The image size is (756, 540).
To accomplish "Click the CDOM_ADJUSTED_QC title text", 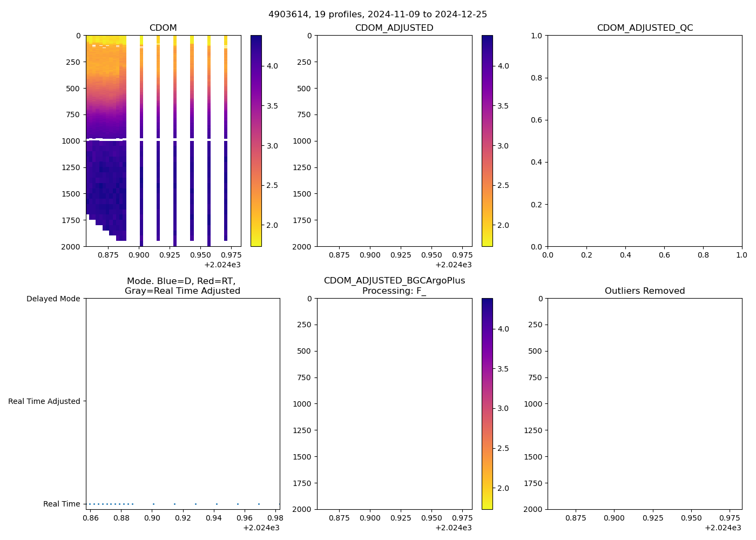I will pos(645,28).
